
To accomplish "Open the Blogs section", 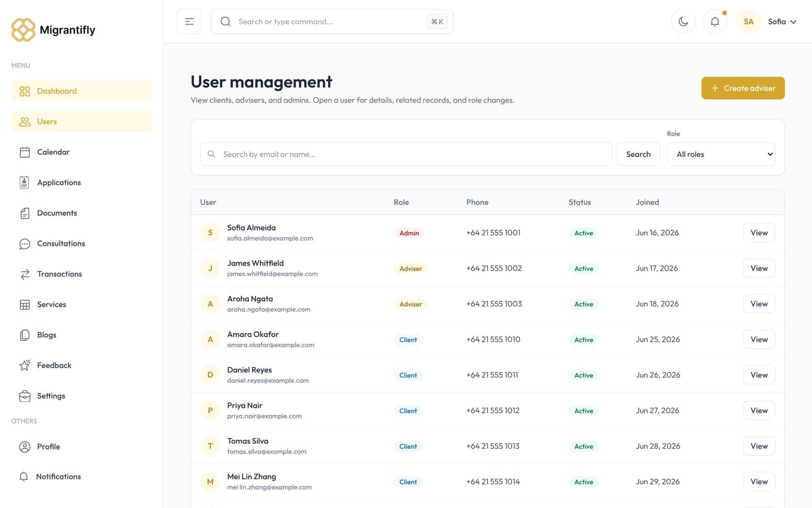I will coord(81,335).
